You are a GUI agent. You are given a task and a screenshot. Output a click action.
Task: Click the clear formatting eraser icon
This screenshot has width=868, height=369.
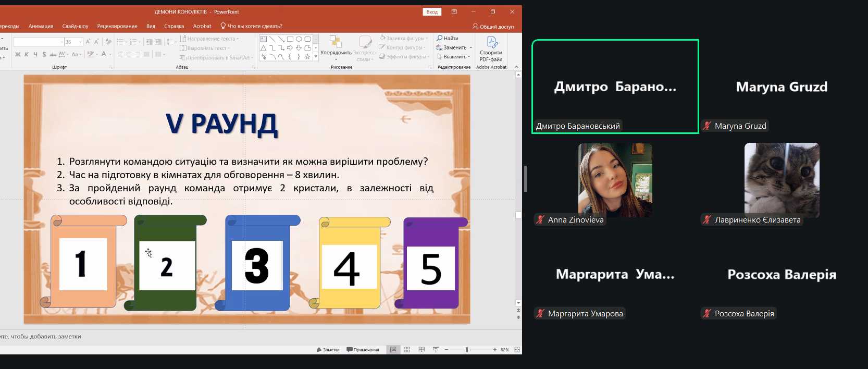tap(108, 42)
